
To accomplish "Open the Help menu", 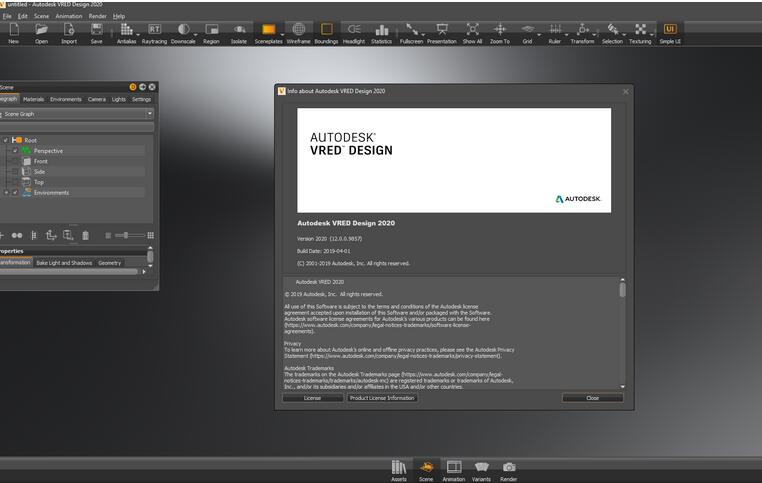I will click(119, 16).
